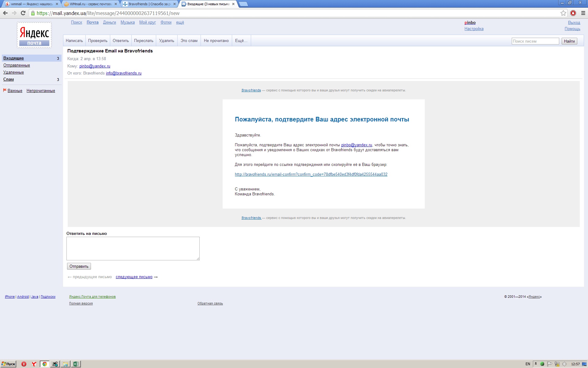
Task: Click the Найти search button
Action: (569, 41)
